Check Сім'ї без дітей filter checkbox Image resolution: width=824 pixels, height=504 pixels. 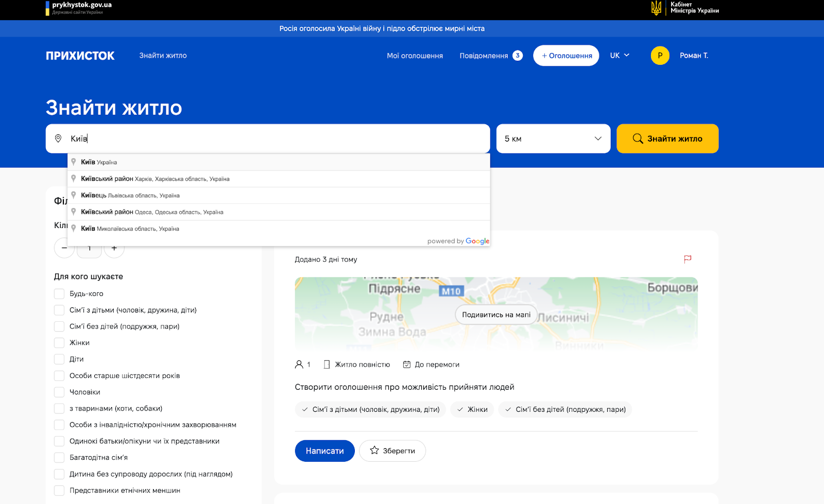tap(59, 326)
